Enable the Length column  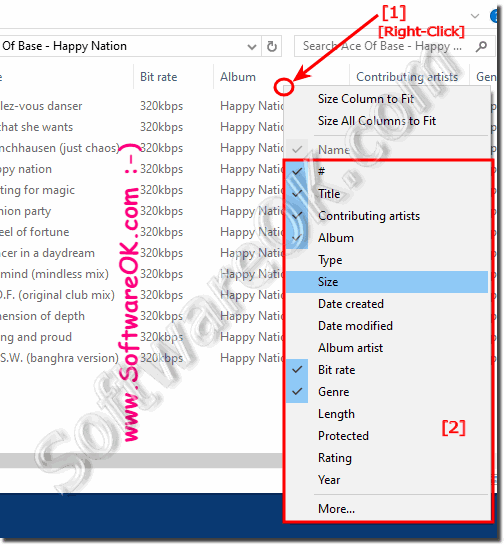pyautogui.click(x=387, y=414)
